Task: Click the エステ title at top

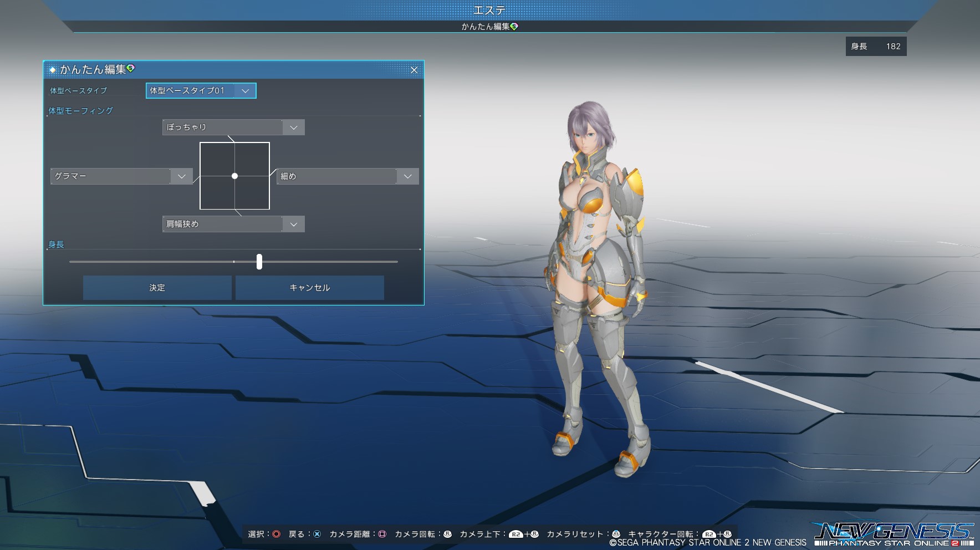Action: click(x=489, y=11)
